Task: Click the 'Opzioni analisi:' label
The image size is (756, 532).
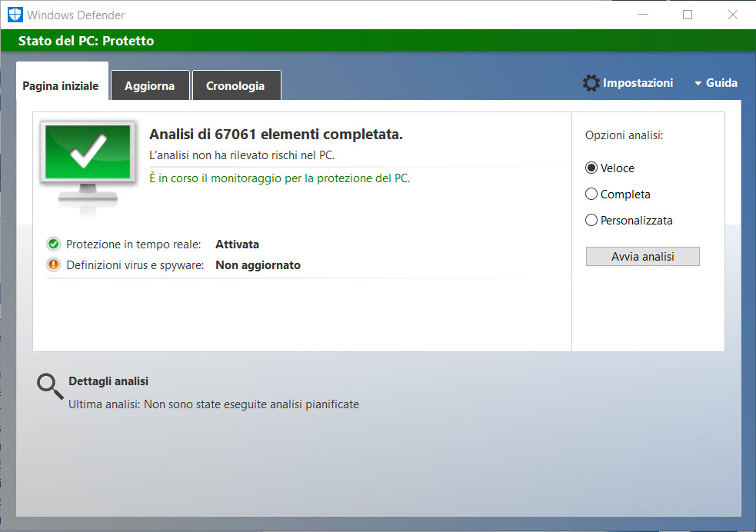Action: click(624, 135)
